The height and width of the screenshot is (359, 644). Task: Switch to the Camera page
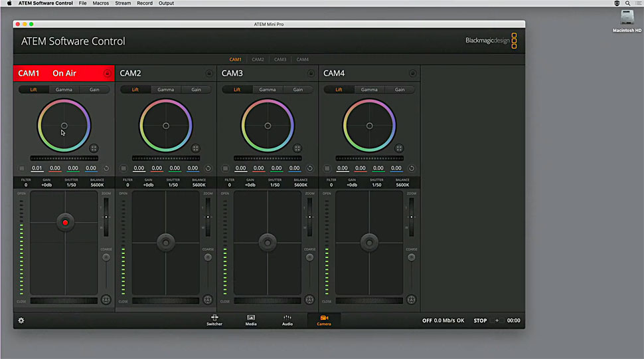[324, 320]
